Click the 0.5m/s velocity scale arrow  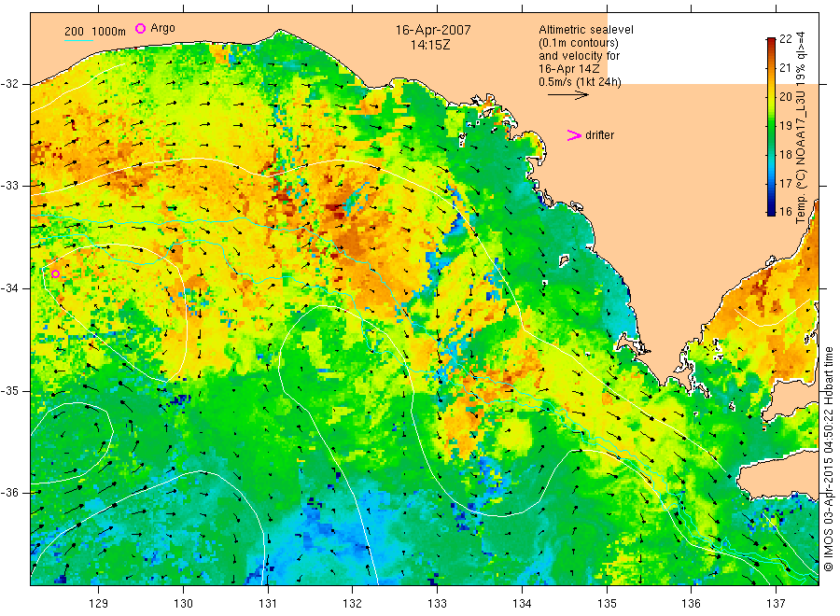pyautogui.click(x=568, y=95)
